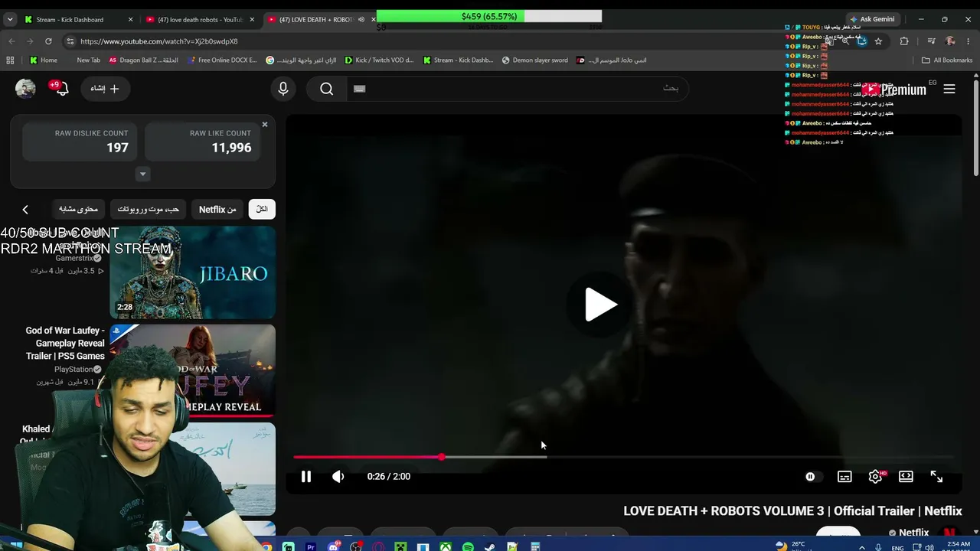The image size is (980, 551).
Task: Open the YouTube hamburger guide menu
Action: (x=949, y=90)
